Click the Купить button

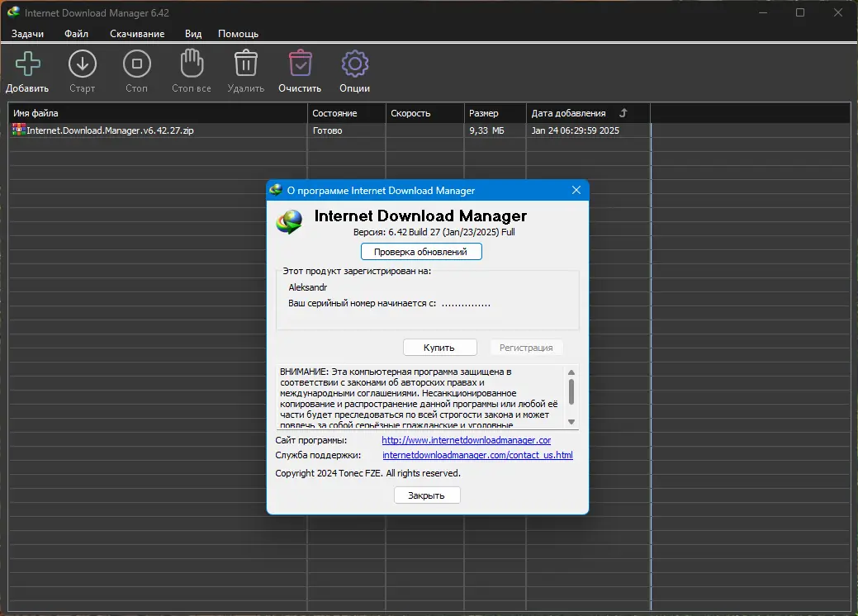[x=439, y=348]
